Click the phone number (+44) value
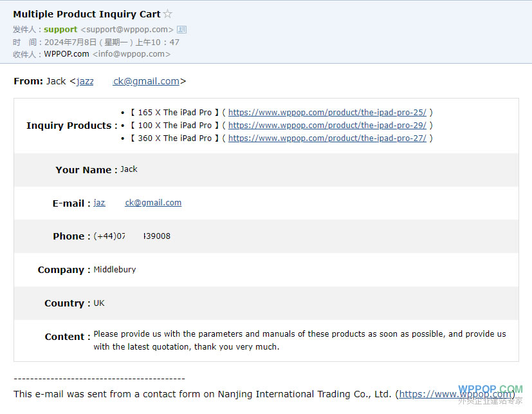The image size is (532, 414). (x=132, y=236)
